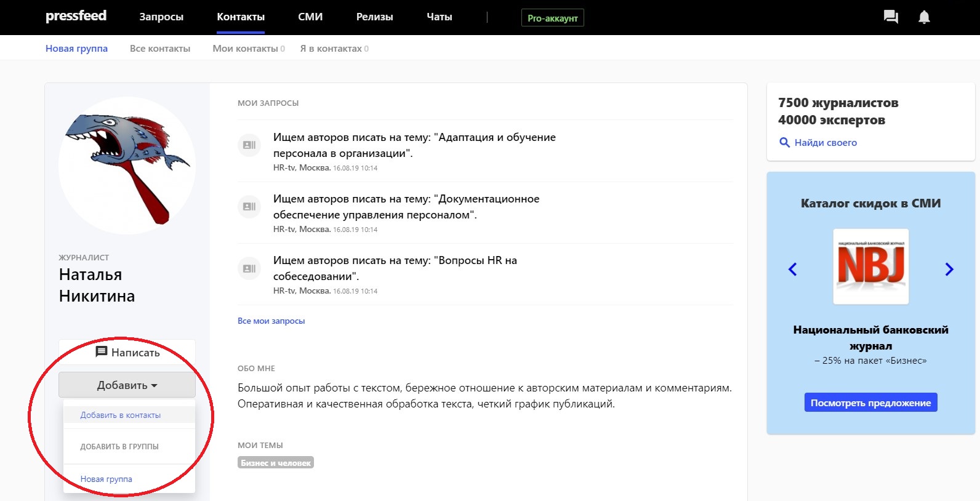Choose "Новая группа" in the dropdown menu
Viewport: 980px width, 501px height.
[x=106, y=479]
